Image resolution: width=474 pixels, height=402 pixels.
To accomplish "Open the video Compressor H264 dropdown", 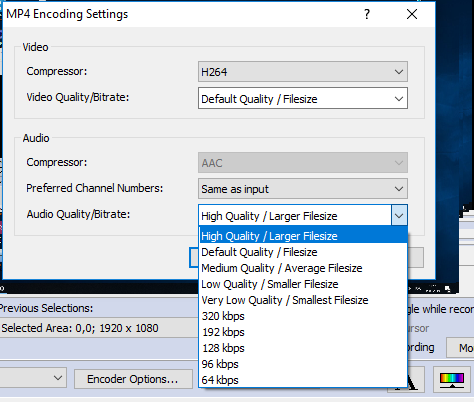I will point(303,71).
